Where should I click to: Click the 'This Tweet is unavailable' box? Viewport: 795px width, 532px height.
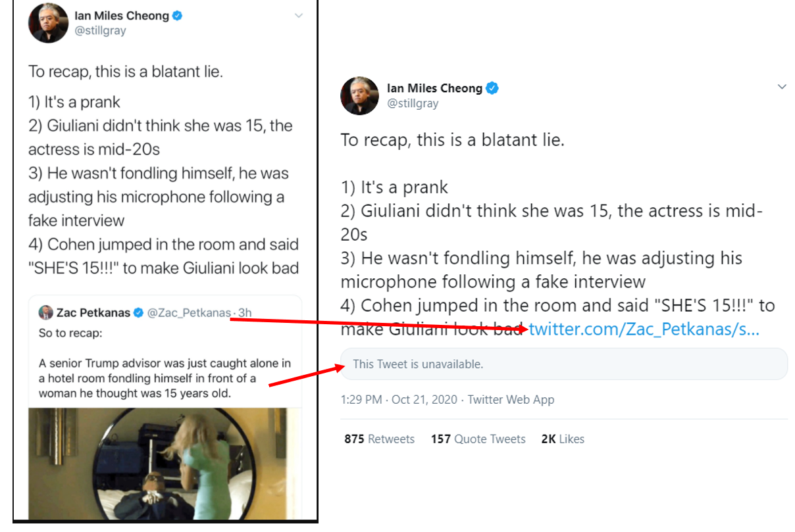click(x=563, y=364)
